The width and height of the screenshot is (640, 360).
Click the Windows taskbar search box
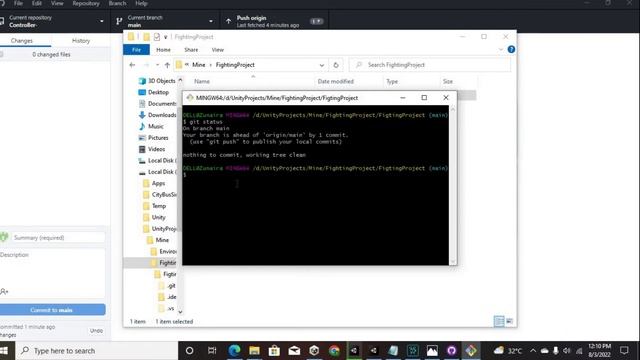97,351
